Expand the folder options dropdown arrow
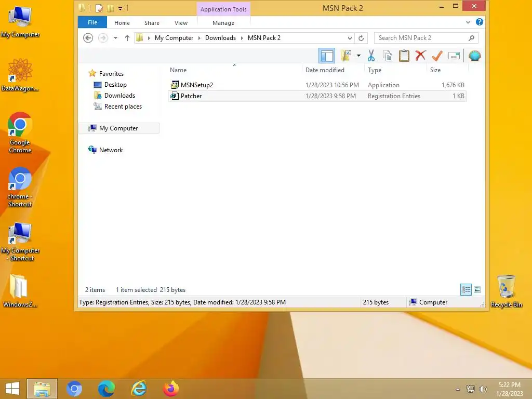 tap(358, 56)
